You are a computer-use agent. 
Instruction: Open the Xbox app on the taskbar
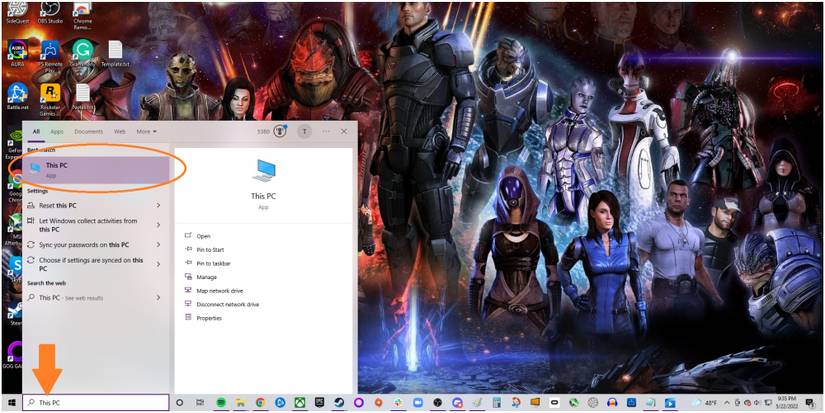click(300, 402)
